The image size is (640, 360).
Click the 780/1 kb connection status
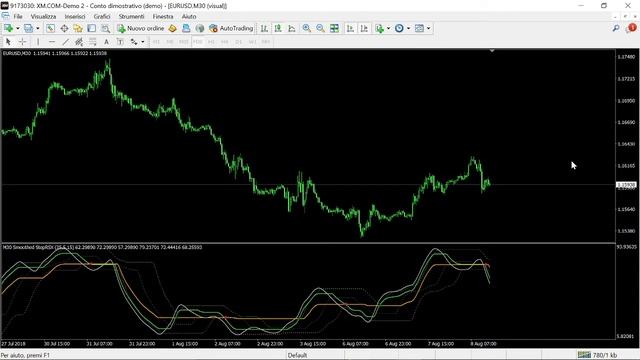click(597, 355)
